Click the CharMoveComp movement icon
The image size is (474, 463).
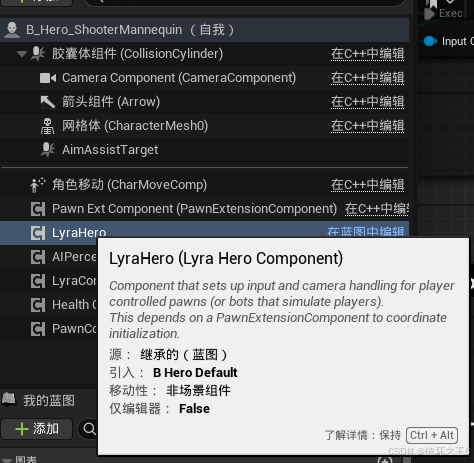37,185
